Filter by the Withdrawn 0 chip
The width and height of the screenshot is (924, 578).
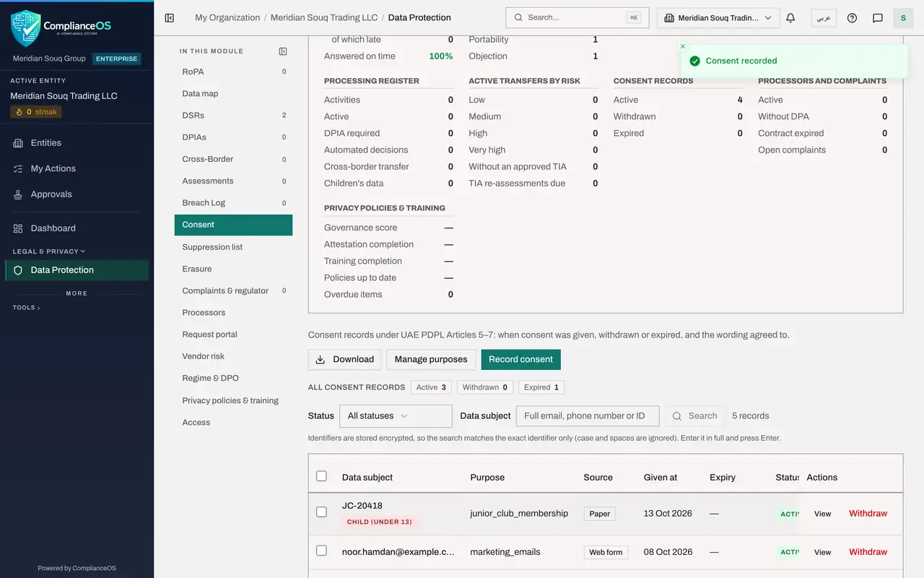coord(485,387)
